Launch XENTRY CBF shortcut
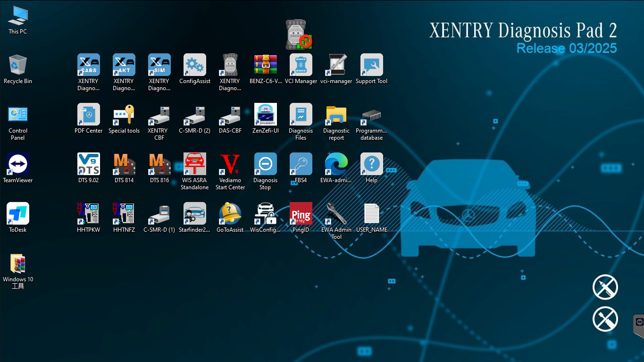Screen dimensions: 644x362 (x=159, y=115)
